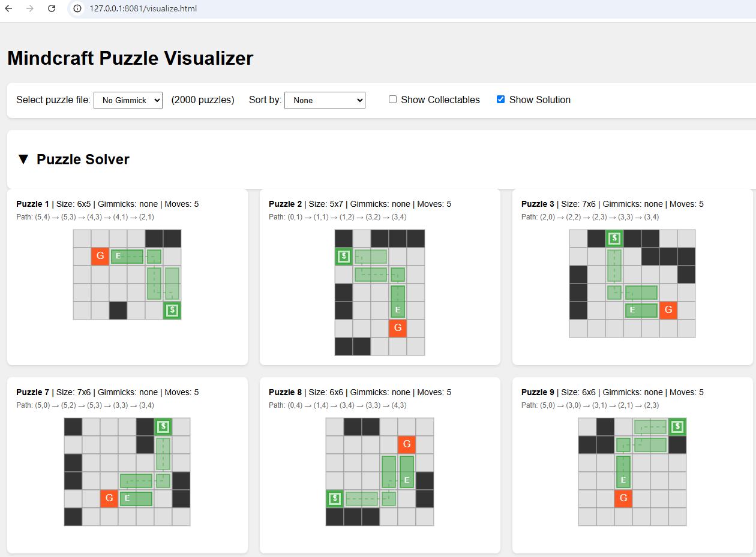The height and width of the screenshot is (557, 756).
Task: Enable the Show Collectables checkbox
Action: coord(392,100)
